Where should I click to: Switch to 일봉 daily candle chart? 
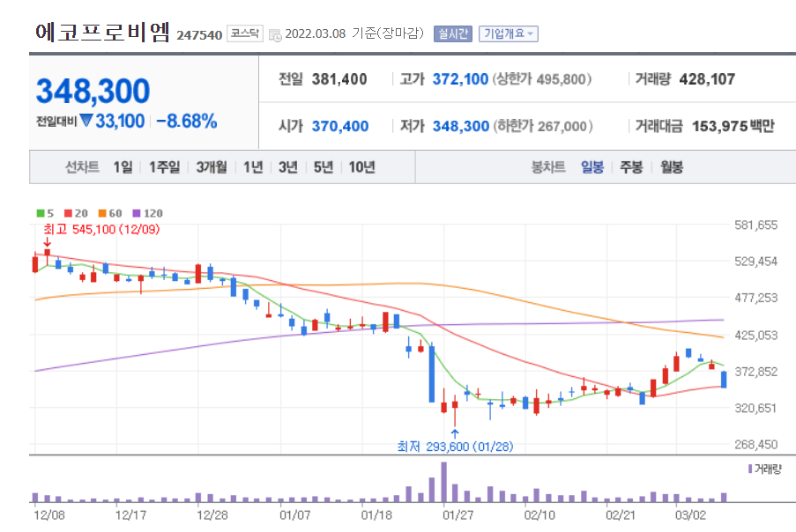[x=591, y=166]
